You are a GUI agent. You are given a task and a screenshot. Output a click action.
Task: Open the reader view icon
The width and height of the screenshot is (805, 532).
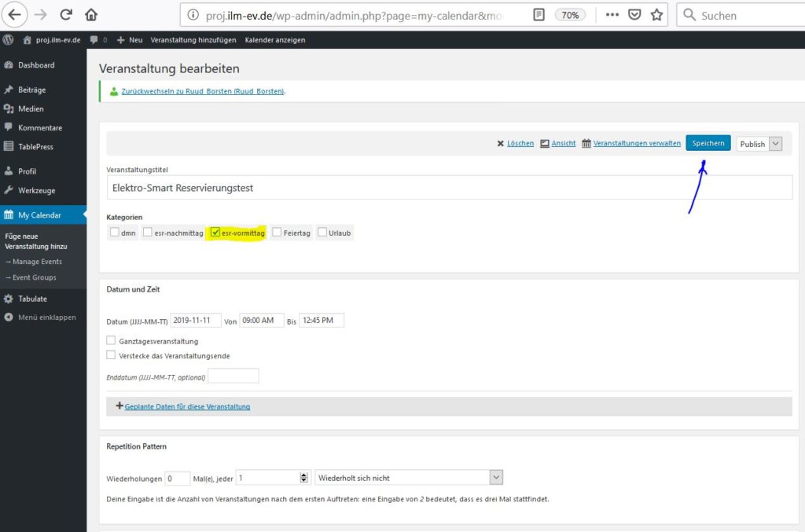[x=539, y=14]
